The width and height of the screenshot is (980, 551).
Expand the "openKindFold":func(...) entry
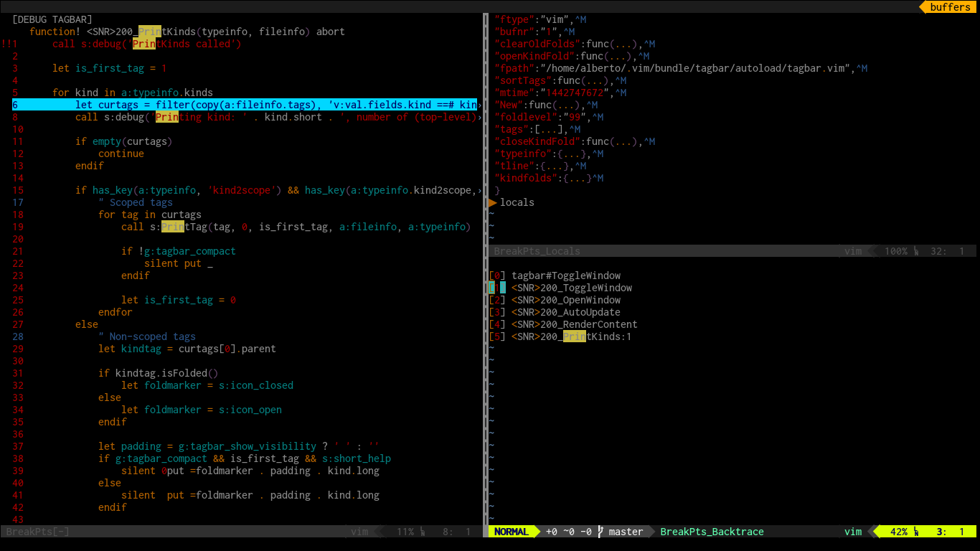[x=572, y=56]
